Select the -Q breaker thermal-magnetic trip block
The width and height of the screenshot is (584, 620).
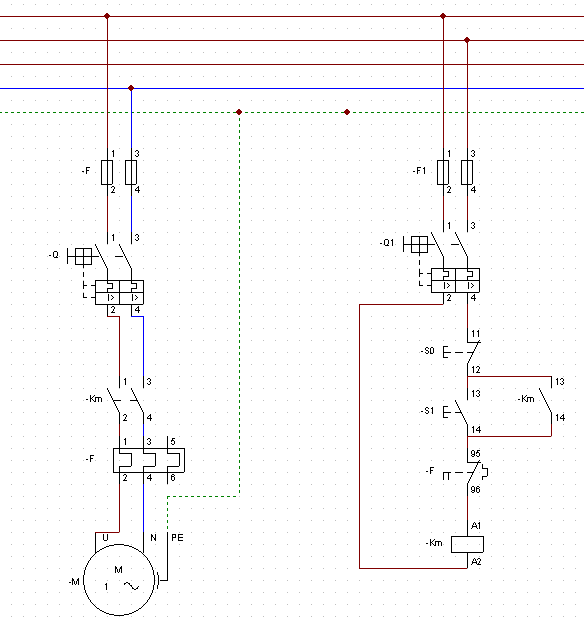tap(119, 293)
